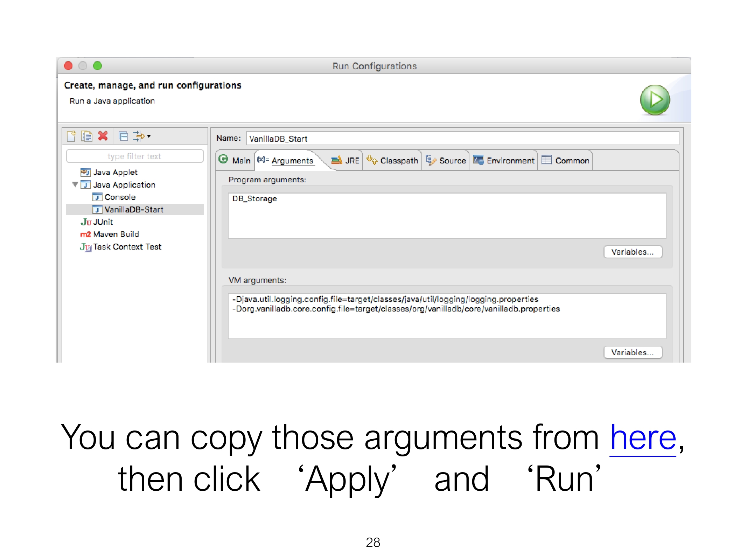747x560 pixels.
Task: Select Maven Build in the configuration list
Action: (x=116, y=234)
